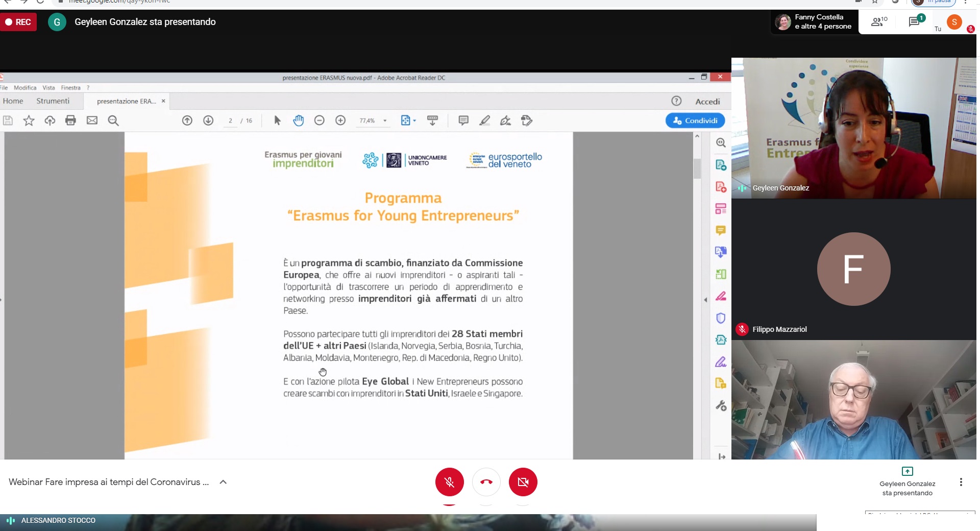Select the highlighter pen tool
Screen dimensions: 980x531
pos(485,120)
